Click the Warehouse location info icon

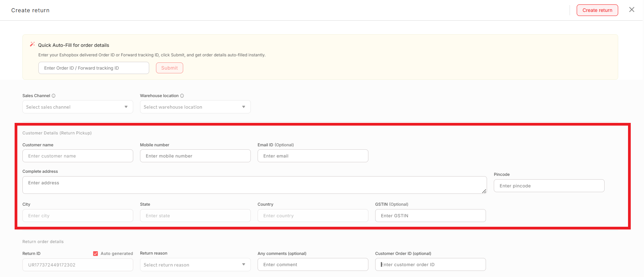182,96
